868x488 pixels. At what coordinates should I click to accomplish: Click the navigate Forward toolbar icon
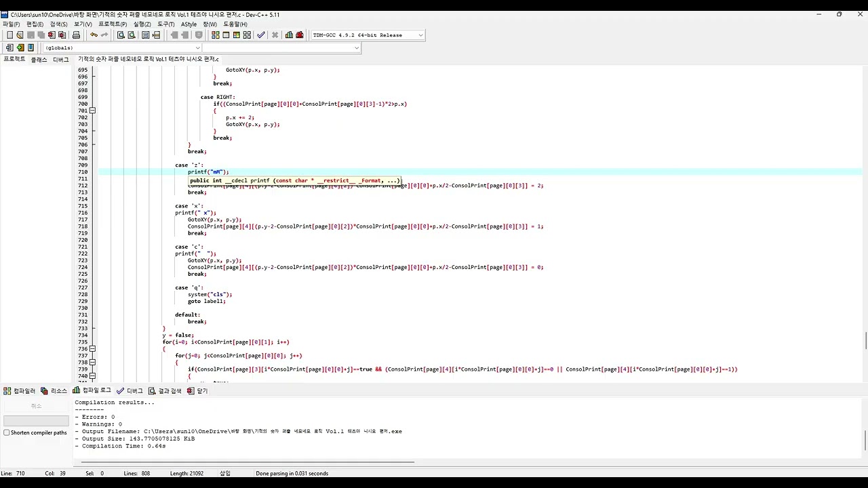[x=184, y=35]
